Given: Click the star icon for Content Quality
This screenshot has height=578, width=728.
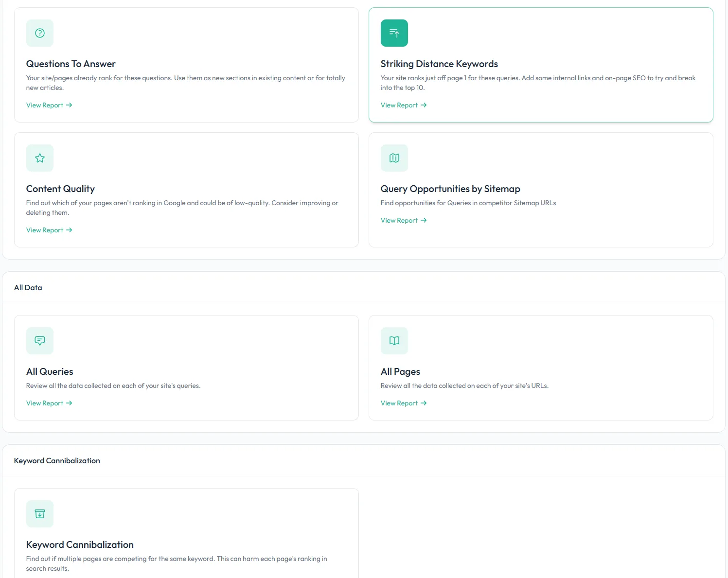Looking at the screenshot, I should [40, 158].
